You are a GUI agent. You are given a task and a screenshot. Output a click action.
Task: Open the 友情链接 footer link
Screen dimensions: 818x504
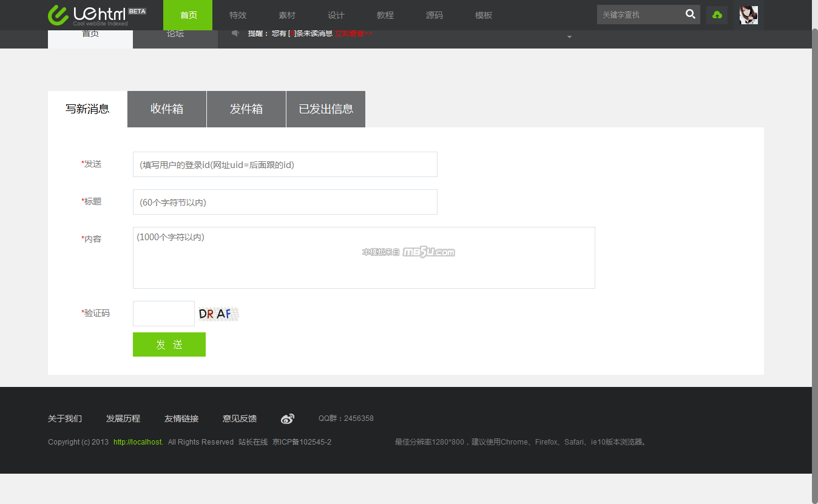(x=181, y=418)
